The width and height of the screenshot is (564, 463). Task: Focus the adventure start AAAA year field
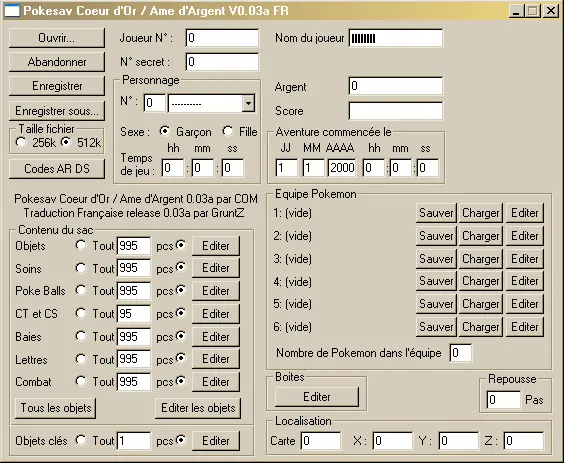coord(342,168)
